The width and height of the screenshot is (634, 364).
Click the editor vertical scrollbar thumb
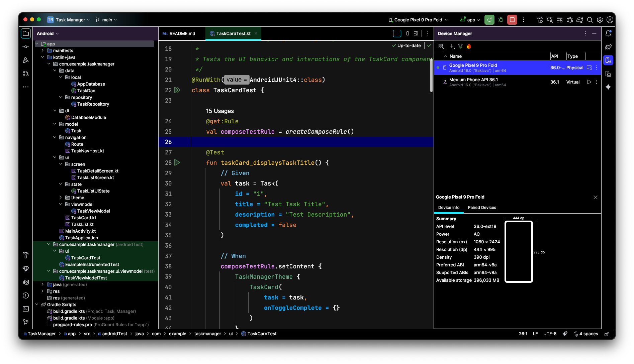point(431,75)
